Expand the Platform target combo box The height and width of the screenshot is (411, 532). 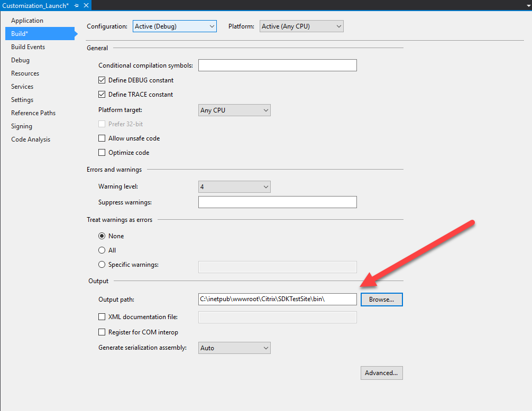[x=234, y=110]
